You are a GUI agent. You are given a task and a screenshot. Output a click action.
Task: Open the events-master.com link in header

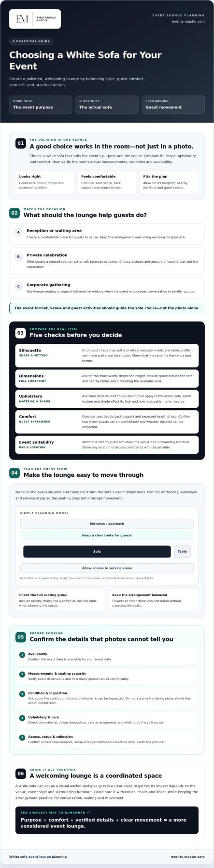click(188, 22)
